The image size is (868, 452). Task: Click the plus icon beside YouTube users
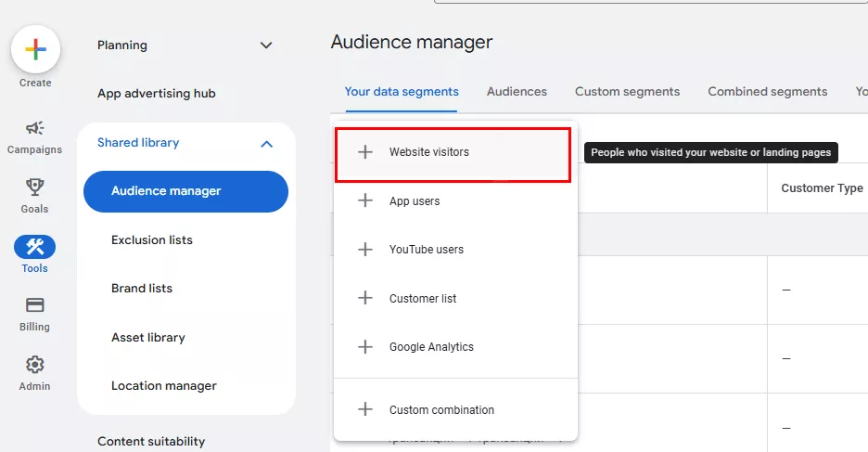pos(365,250)
